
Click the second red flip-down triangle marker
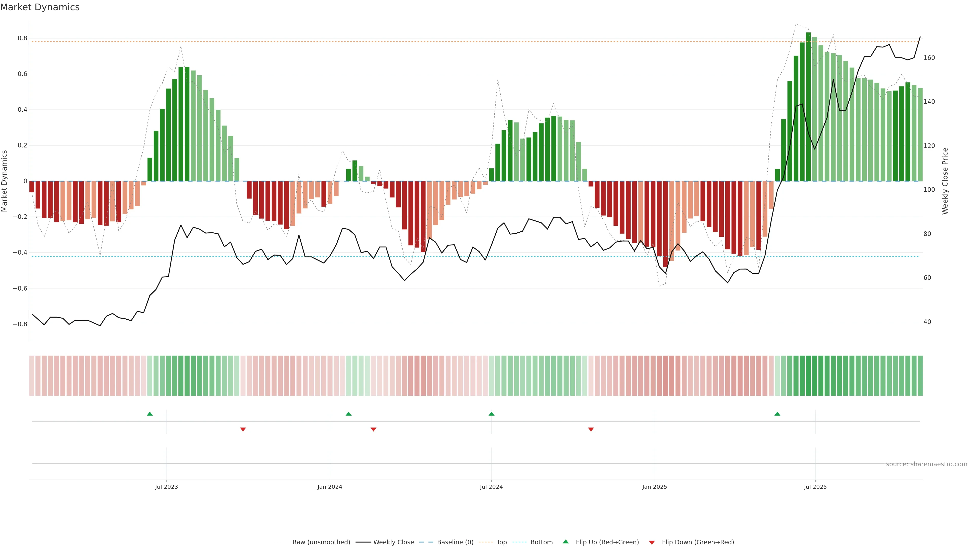(x=374, y=429)
